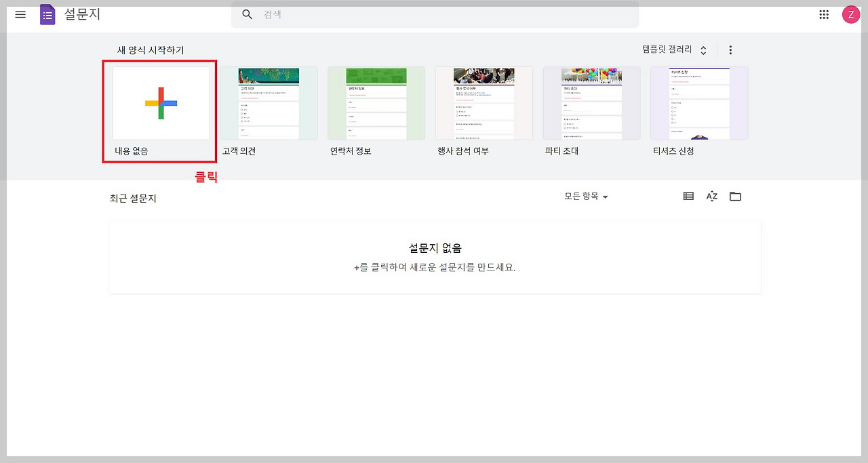Click the 새 양식 시작하기 heading
Screen dimensions: 868x463
pyautogui.click(x=151, y=50)
